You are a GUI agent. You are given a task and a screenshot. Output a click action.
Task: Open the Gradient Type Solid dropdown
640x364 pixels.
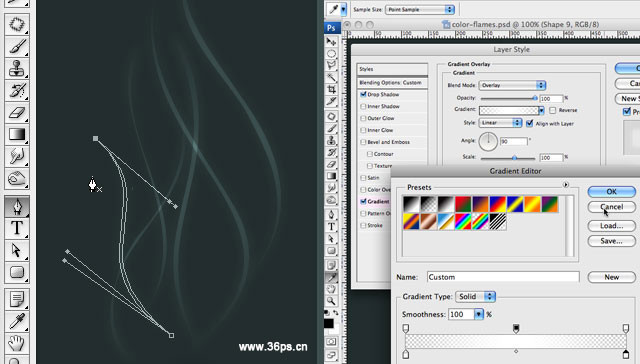476,297
